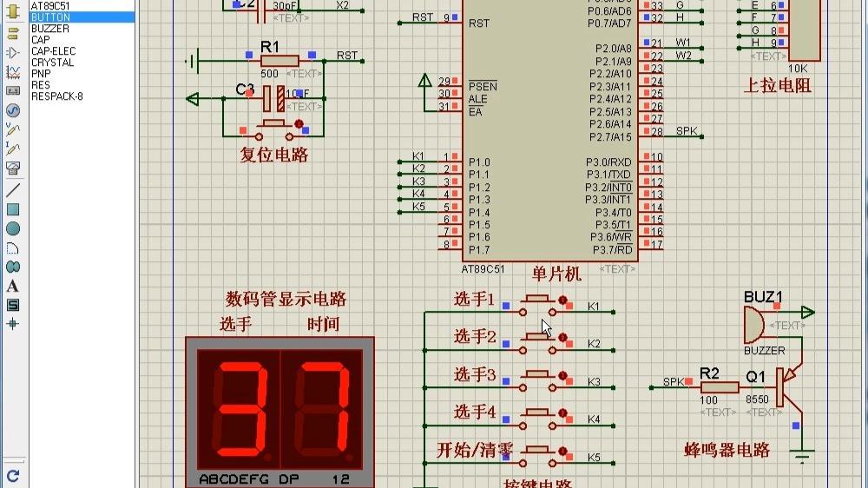Click the P3.0/RXD pin label
Image resolution: width=868 pixels, height=488 pixels.
click(608, 162)
